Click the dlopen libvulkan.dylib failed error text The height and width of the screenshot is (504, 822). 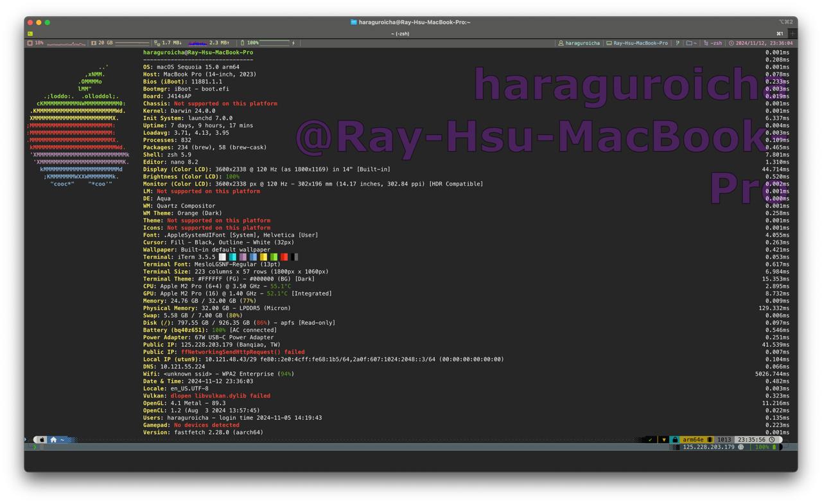220,395
